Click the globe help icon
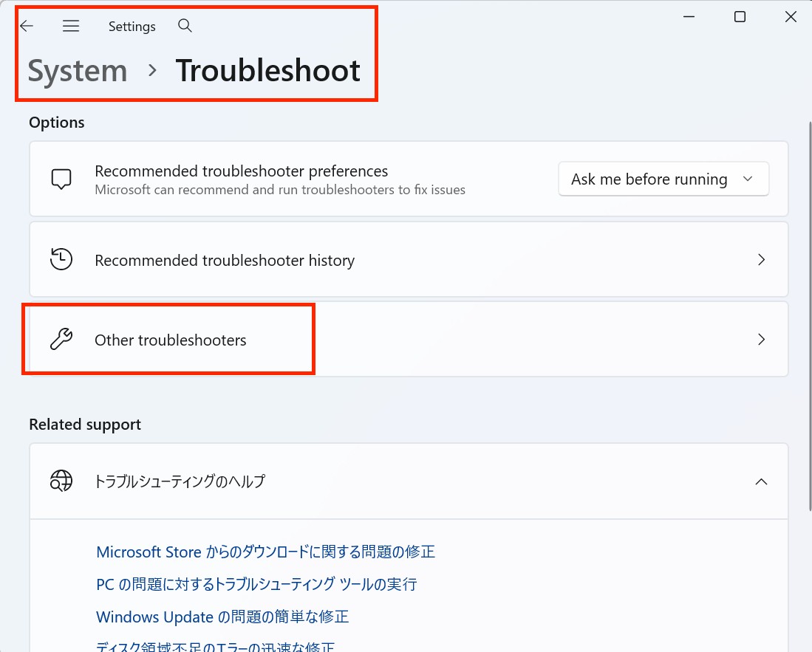The width and height of the screenshot is (812, 652). click(61, 481)
